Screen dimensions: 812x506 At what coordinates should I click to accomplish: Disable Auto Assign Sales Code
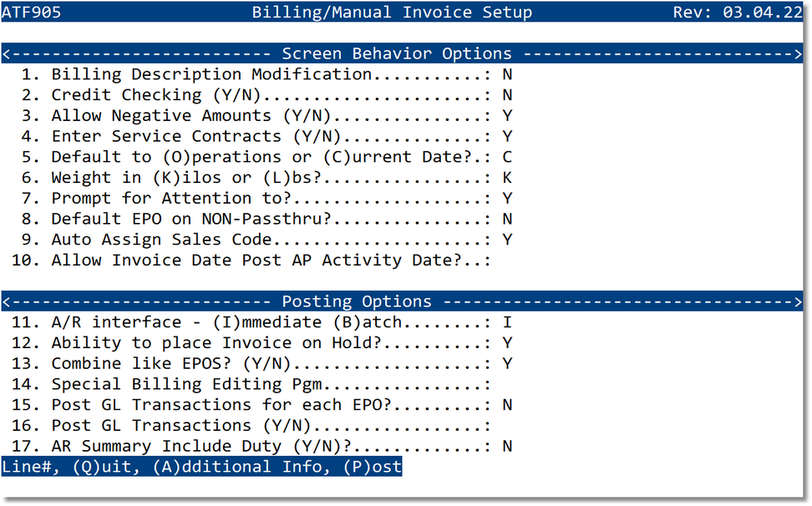[x=507, y=239]
